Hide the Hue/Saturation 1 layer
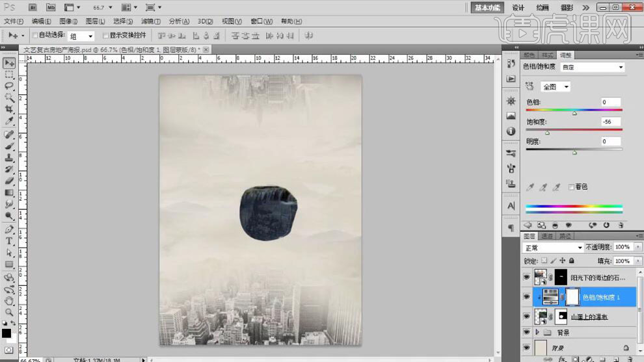 tap(526, 297)
